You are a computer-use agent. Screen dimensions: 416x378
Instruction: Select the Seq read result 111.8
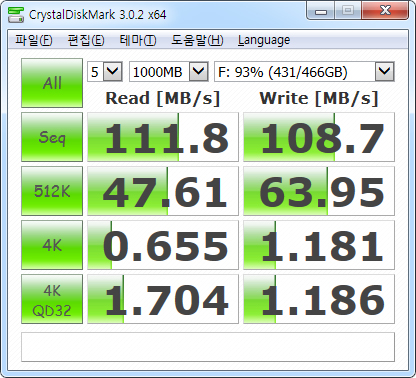click(x=163, y=137)
